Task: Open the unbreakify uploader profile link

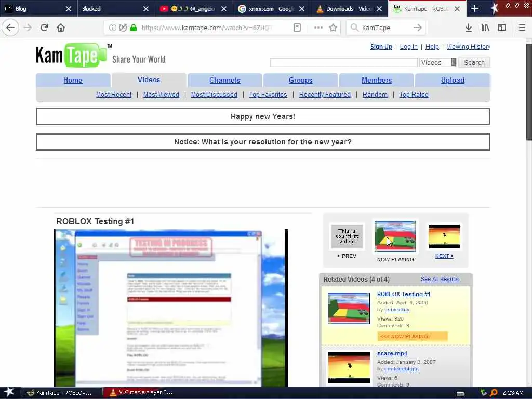Action: [x=397, y=310]
